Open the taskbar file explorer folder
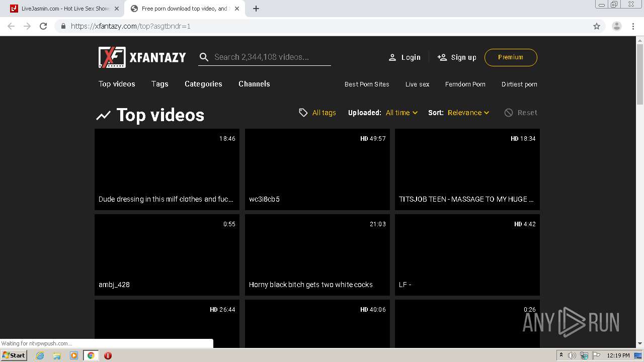The image size is (644, 362). pyautogui.click(x=57, y=355)
